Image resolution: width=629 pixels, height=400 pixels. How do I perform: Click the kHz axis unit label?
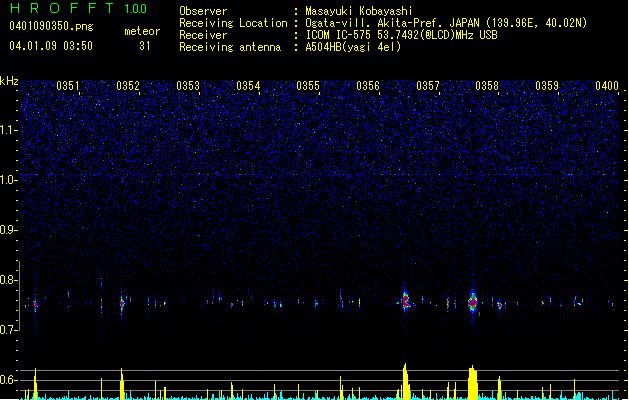[x=9, y=81]
